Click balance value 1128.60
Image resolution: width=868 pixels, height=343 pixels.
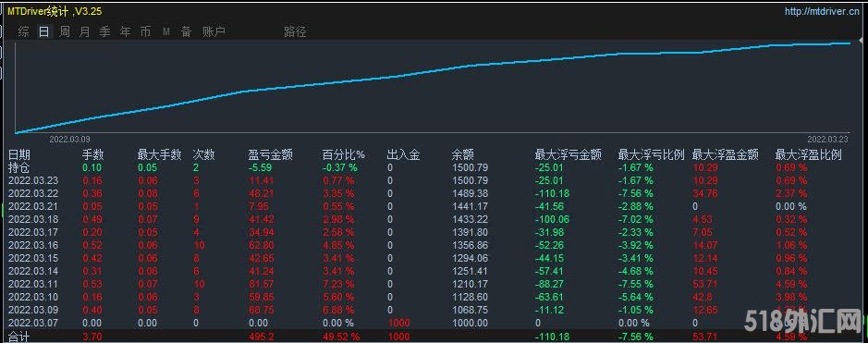click(470, 297)
